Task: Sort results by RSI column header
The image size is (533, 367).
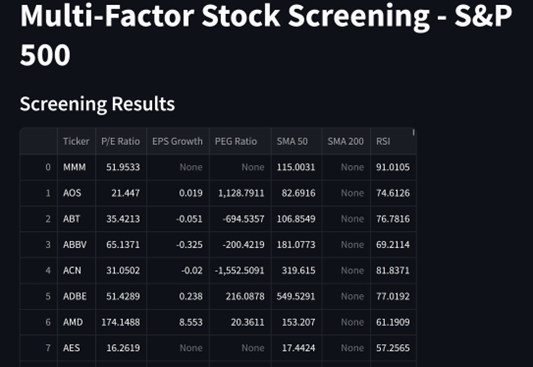Action: [393, 141]
